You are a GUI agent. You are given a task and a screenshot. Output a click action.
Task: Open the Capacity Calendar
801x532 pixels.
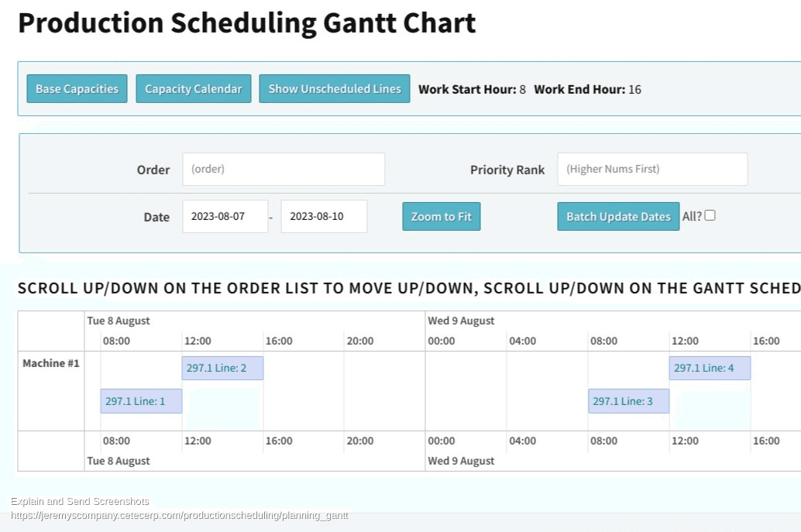[193, 89]
